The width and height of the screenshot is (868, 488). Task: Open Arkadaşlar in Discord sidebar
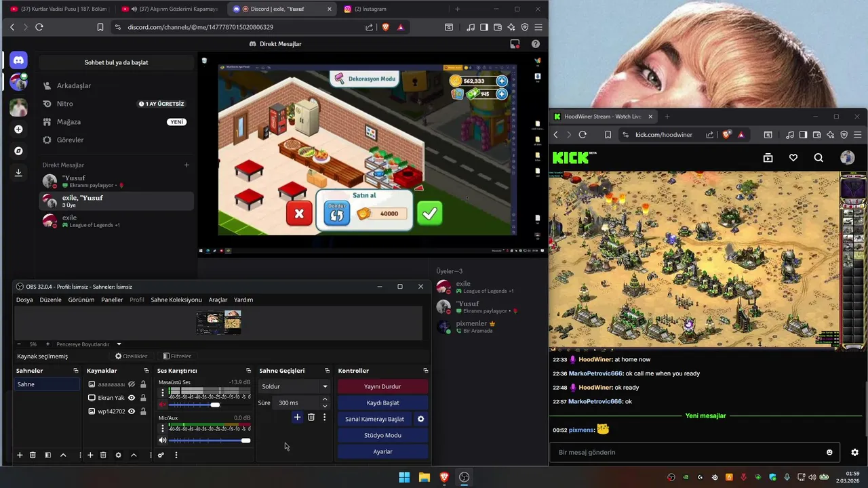(116, 86)
